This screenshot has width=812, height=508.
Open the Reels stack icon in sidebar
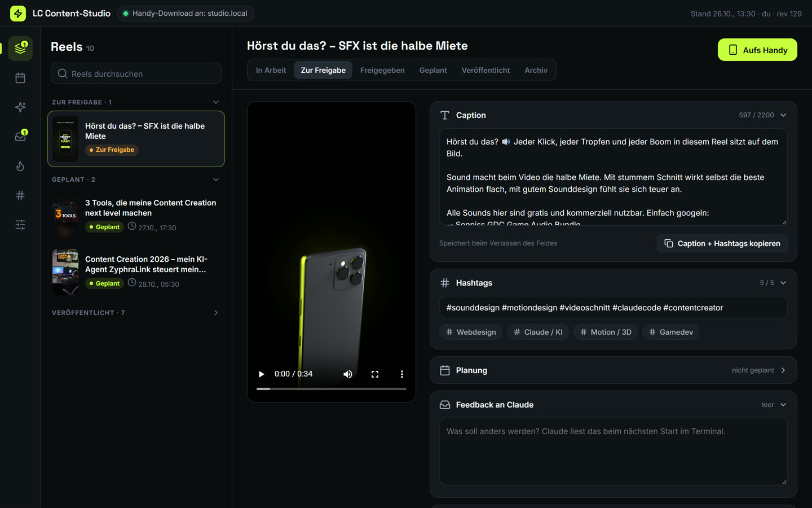(x=20, y=49)
